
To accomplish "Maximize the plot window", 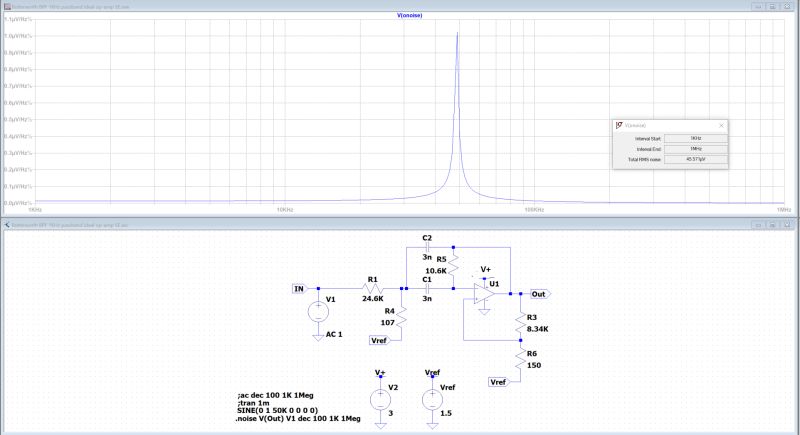I will [x=772, y=7].
